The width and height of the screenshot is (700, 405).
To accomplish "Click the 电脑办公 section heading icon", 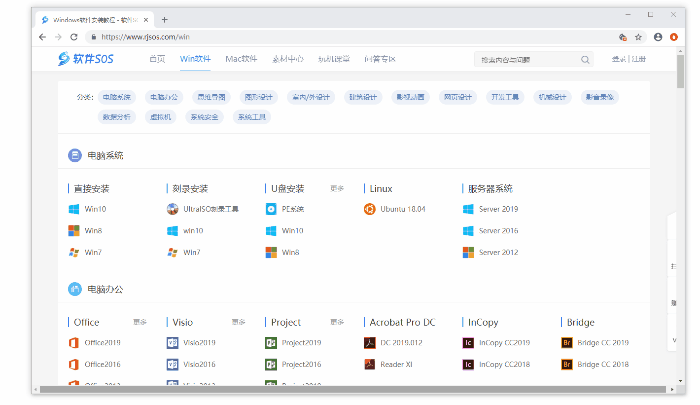I will [75, 289].
